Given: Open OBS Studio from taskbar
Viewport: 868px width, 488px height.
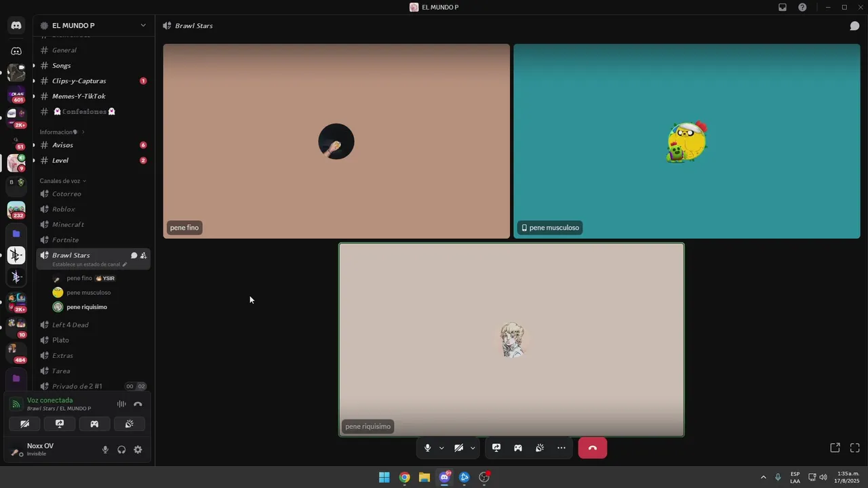Looking at the screenshot, I should [x=484, y=477].
